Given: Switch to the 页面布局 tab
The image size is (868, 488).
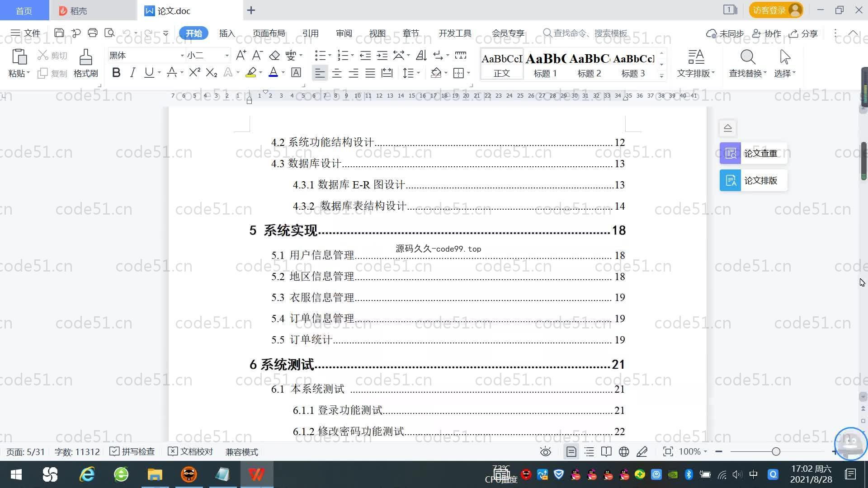Looking at the screenshot, I should tap(269, 33).
